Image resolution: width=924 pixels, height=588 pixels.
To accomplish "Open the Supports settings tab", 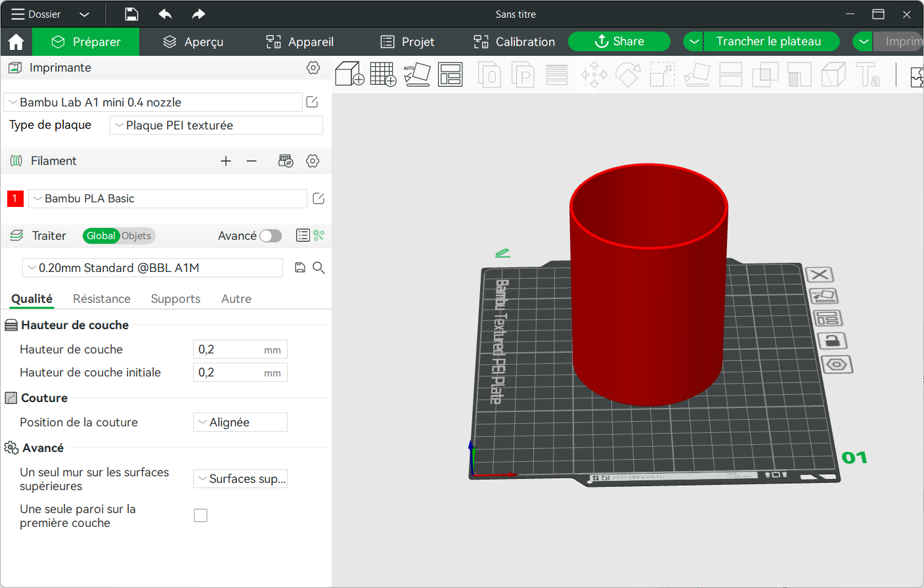I will pyautogui.click(x=175, y=299).
